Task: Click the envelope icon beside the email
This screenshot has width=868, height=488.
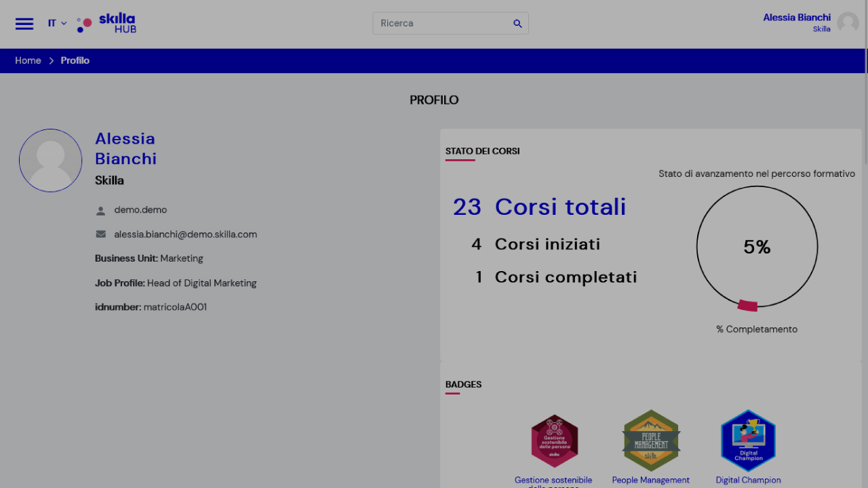Action: (x=101, y=235)
